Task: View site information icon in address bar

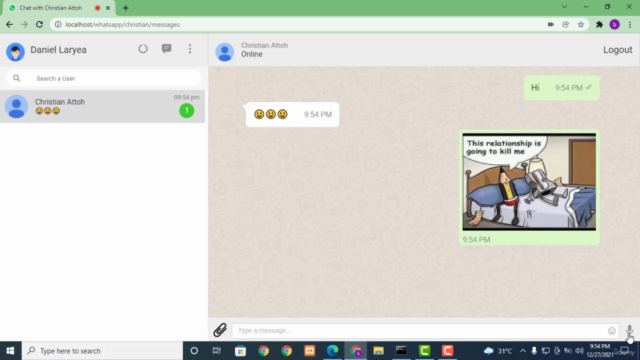Action: click(x=58, y=24)
